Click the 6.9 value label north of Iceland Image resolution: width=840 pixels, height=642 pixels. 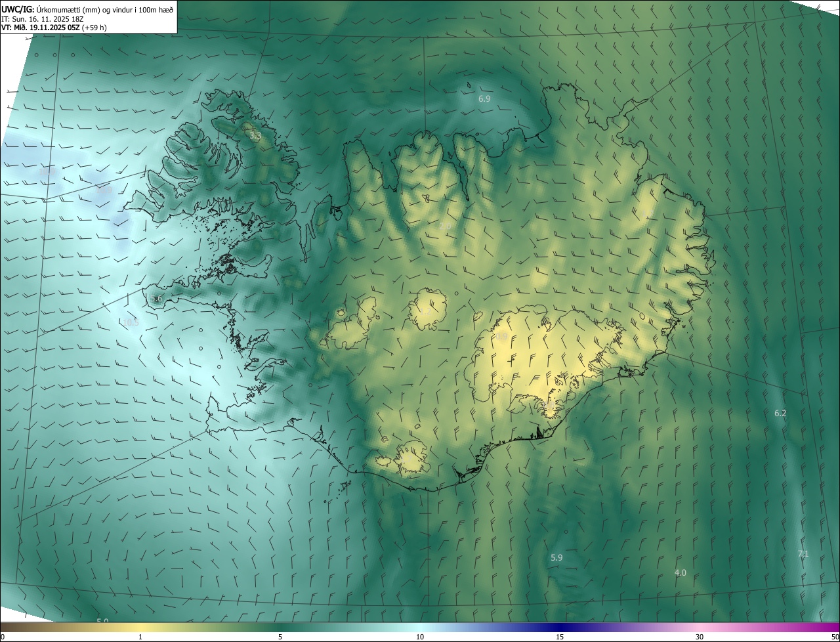(484, 98)
